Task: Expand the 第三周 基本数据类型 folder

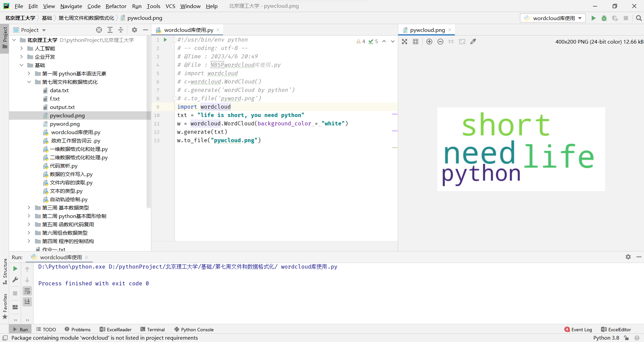Action: (x=29, y=208)
